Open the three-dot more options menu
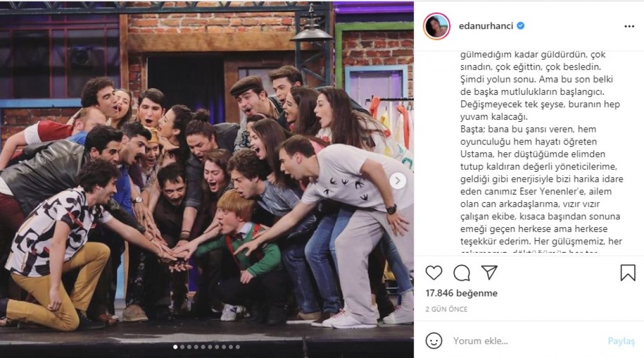Viewport: 644px width, 358px height. point(629,26)
